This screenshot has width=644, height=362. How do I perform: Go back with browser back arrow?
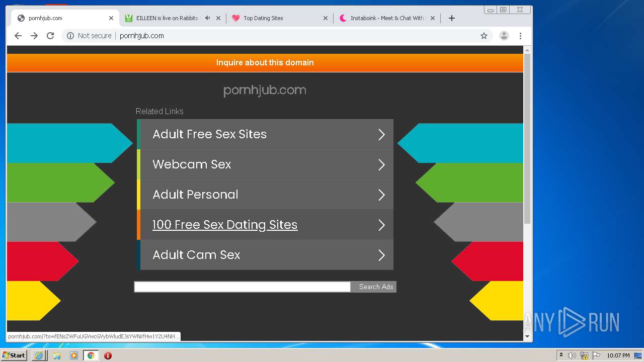18,36
